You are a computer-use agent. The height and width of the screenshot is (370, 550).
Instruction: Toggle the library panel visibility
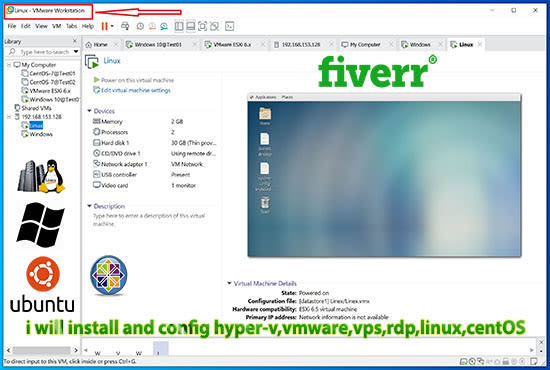(179, 26)
